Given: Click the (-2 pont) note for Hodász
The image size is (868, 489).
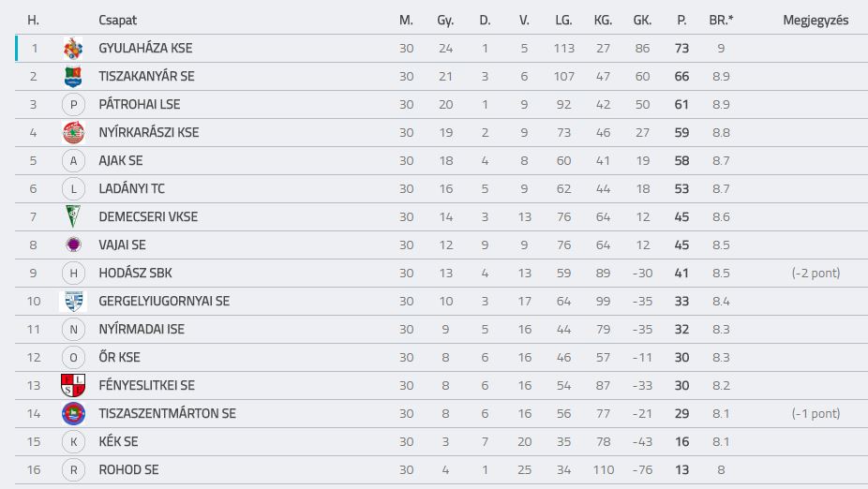Looking at the screenshot, I should (x=816, y=274).
